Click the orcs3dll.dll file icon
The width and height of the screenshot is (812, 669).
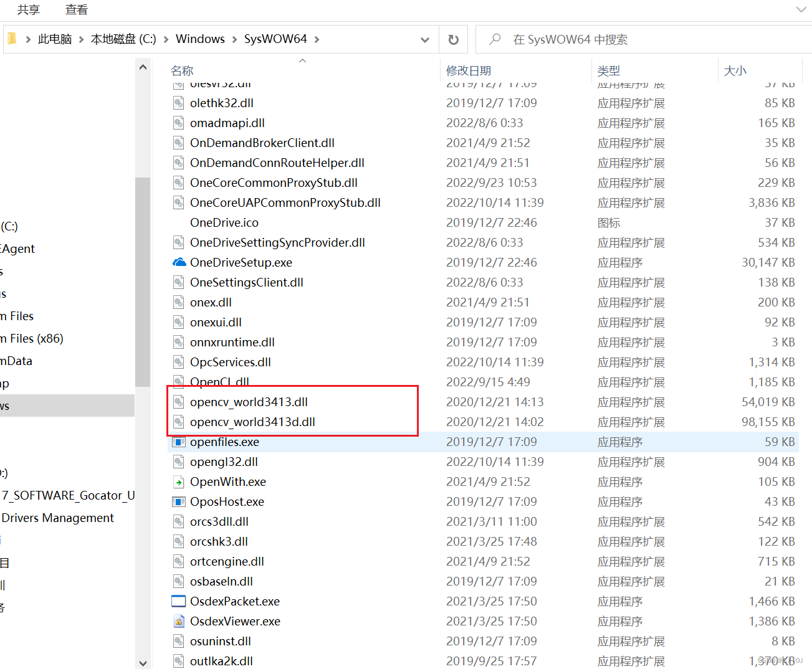(x=179, y=521)
